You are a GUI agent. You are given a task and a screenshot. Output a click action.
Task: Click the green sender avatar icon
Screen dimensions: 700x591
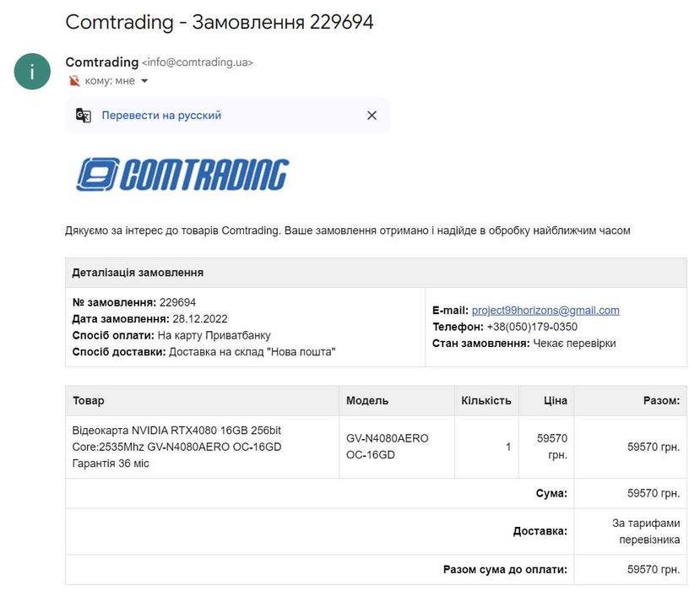pyautogui.click(x=32, y=71)
